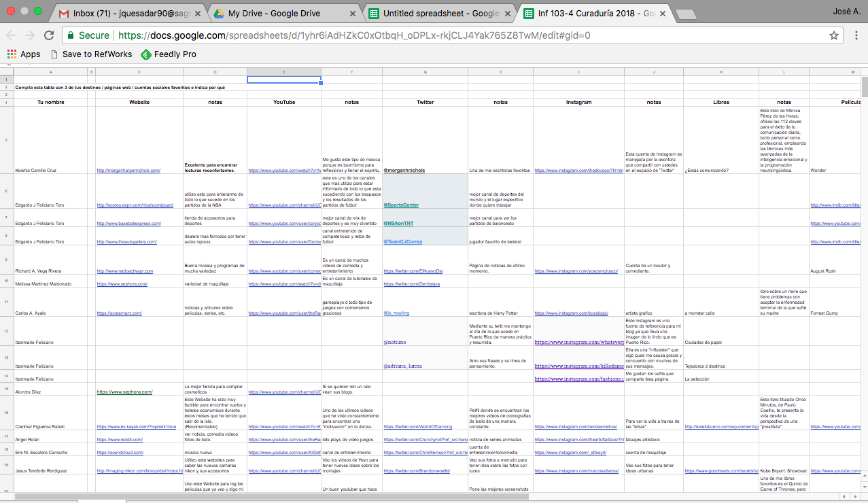The width and height of the screenshot is (868, 503).
Task: Go back with the browser back arrow
Action: (x=12, y=35)
